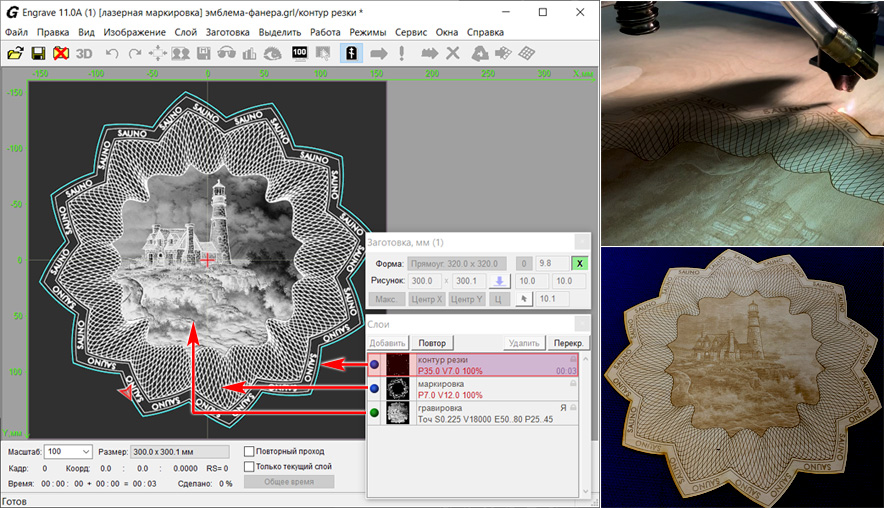Viewport: 884px width, 508px height.
Task: Click the eye preview toolbar icon
Action: coord(271,53)
